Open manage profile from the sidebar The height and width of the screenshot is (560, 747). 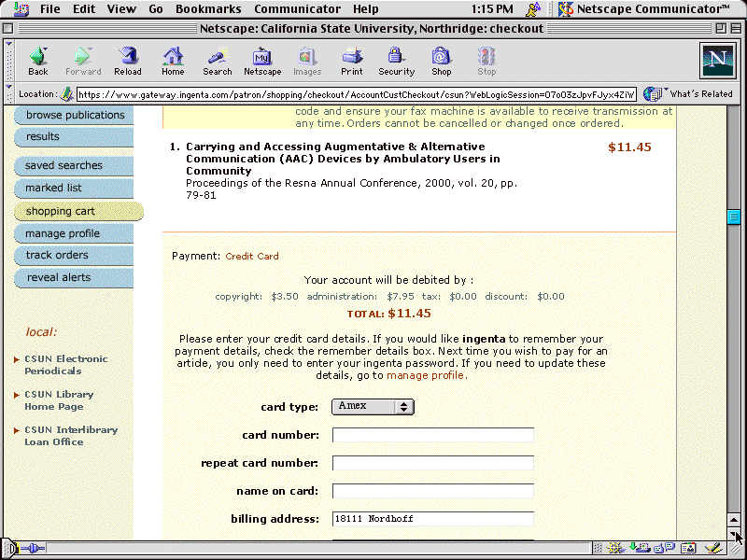pyautogui.click(x=74, y=234)
